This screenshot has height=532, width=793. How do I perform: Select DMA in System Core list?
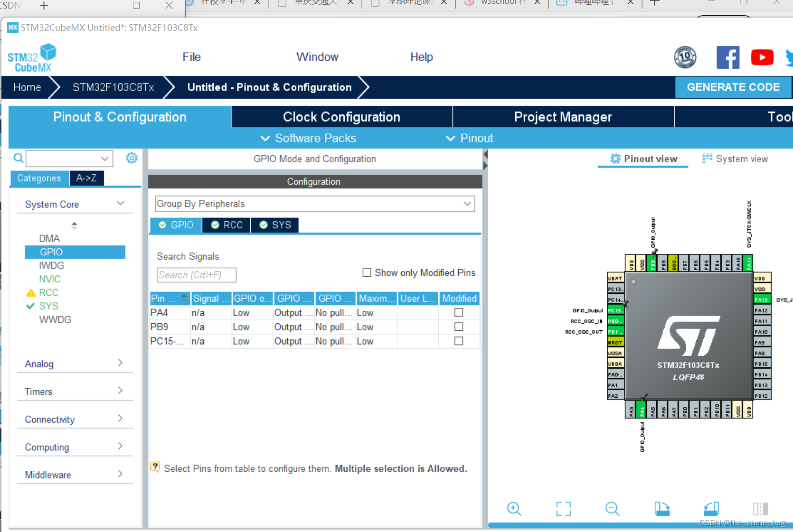(x=49, y=238)
